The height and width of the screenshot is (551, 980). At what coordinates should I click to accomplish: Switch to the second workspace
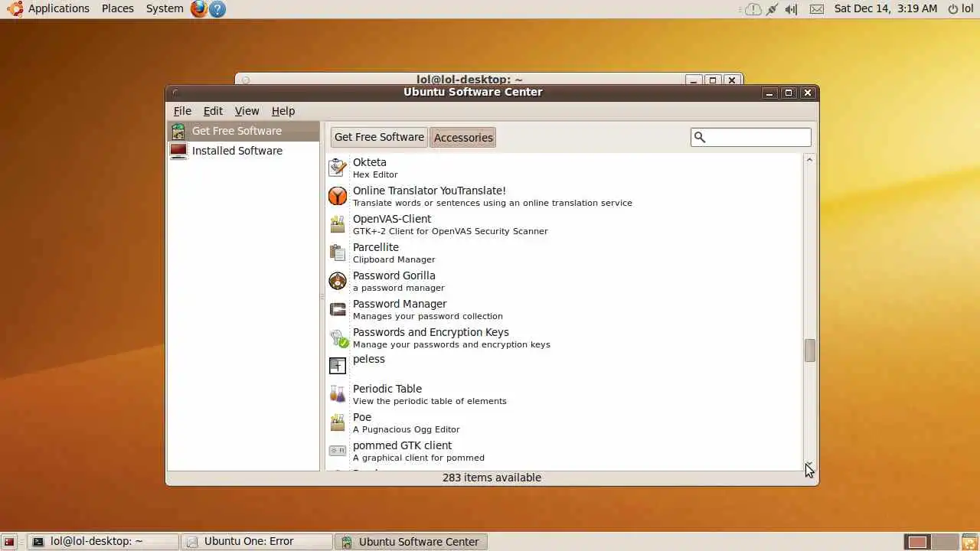coord(946,542)
